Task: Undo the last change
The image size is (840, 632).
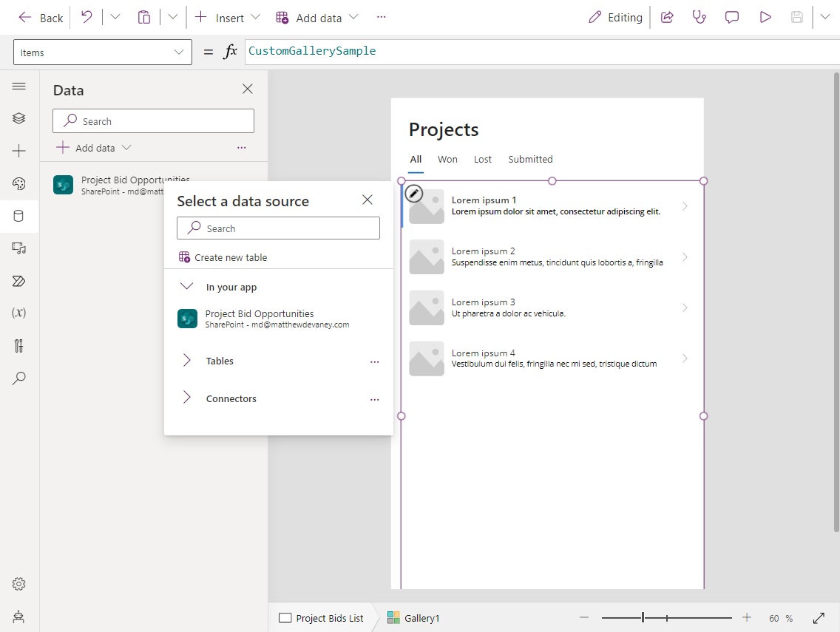Action: [87, 17]
